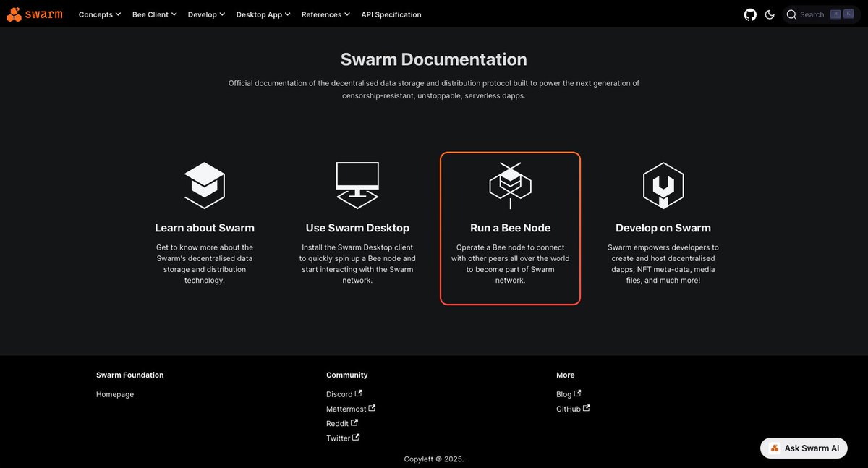Click the wrench Develop on Swarm icon
The width and height of the screenshot is (868, 468).
pyautogui.click(x=663, y=185)
